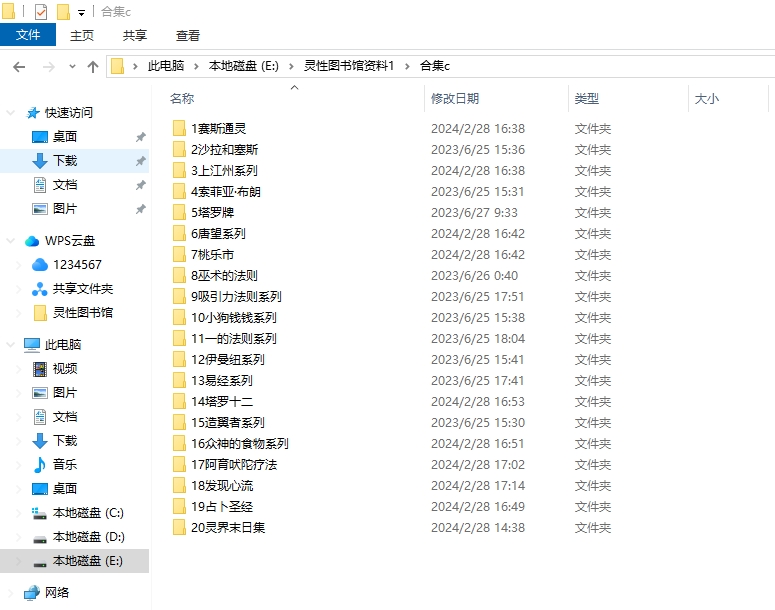
Task: Open the 文件 ribbon tab
Action: tap(28, 35)
